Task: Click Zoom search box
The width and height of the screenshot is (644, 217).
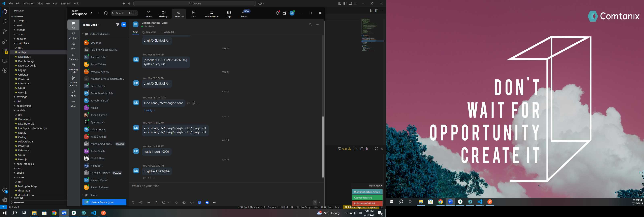Action: [x=125, y=13]
